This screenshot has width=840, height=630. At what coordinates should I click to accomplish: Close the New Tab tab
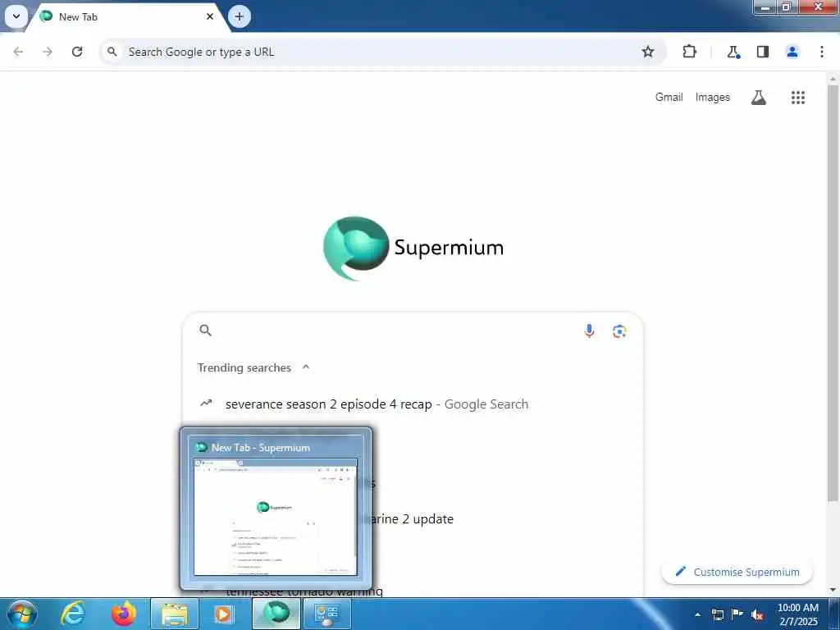(x=210, y=16)
